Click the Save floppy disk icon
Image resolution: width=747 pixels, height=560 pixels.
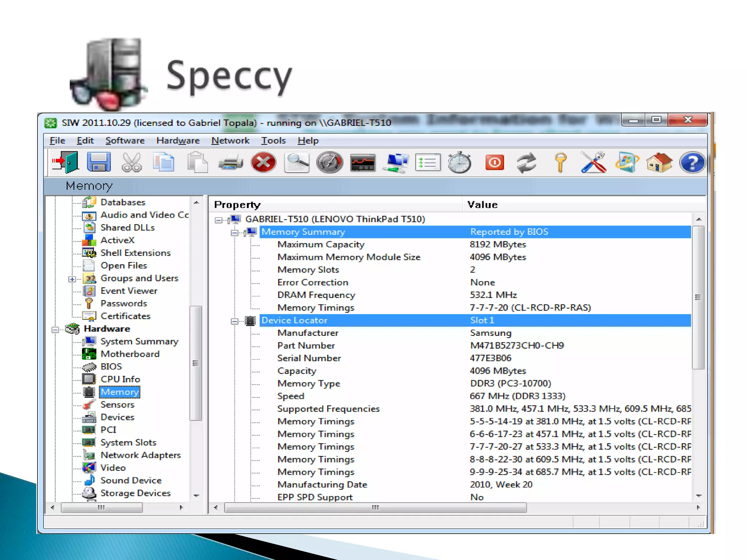point(98,162)
